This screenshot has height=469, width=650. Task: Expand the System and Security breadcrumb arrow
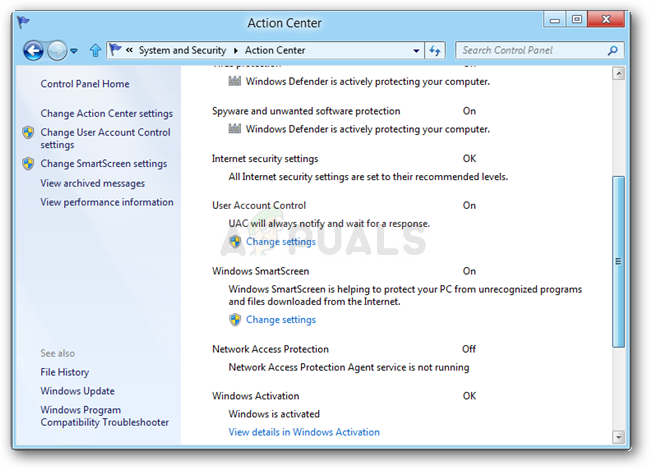point(235,51)
